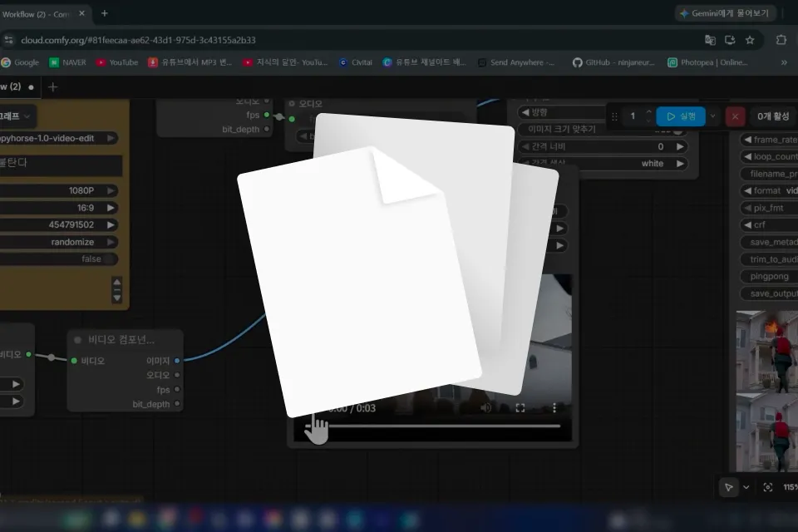Run the workflow with 실행 button
Image resolution: width=798 pixels, height=532 pixels.
tap(681, 116)
